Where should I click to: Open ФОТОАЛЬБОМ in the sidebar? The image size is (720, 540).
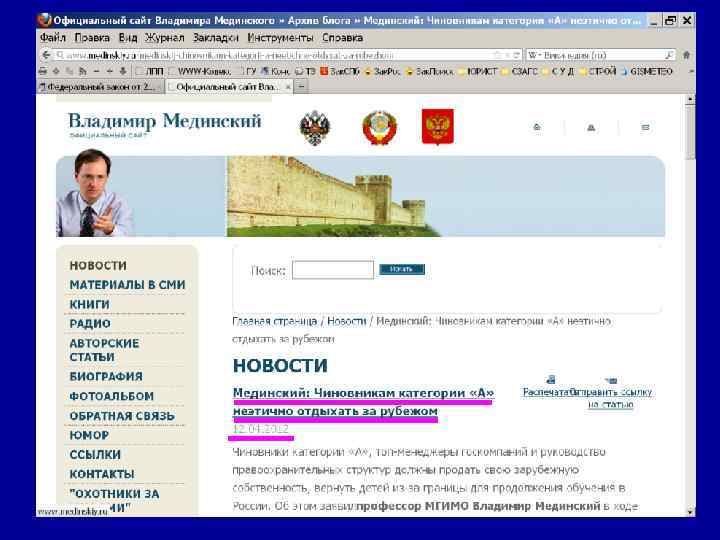coord(112,396)
